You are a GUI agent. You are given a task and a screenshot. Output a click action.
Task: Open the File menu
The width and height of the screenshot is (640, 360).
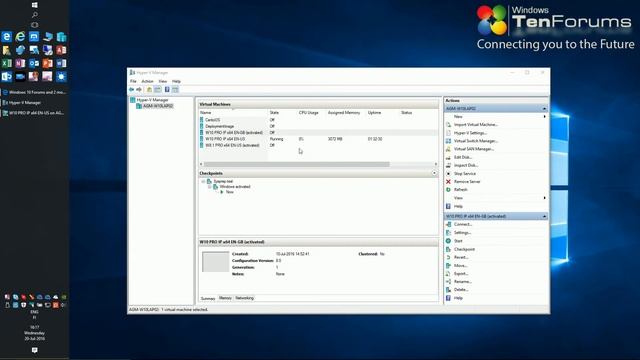coord(133,81)
